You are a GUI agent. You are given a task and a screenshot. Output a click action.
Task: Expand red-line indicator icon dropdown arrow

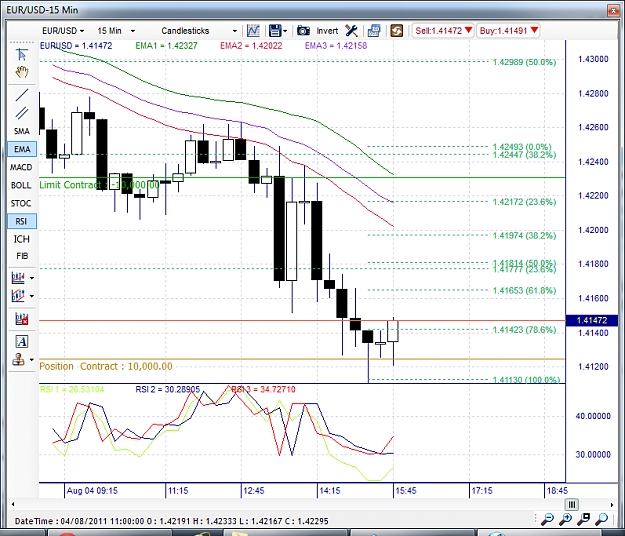pos(31,296)
